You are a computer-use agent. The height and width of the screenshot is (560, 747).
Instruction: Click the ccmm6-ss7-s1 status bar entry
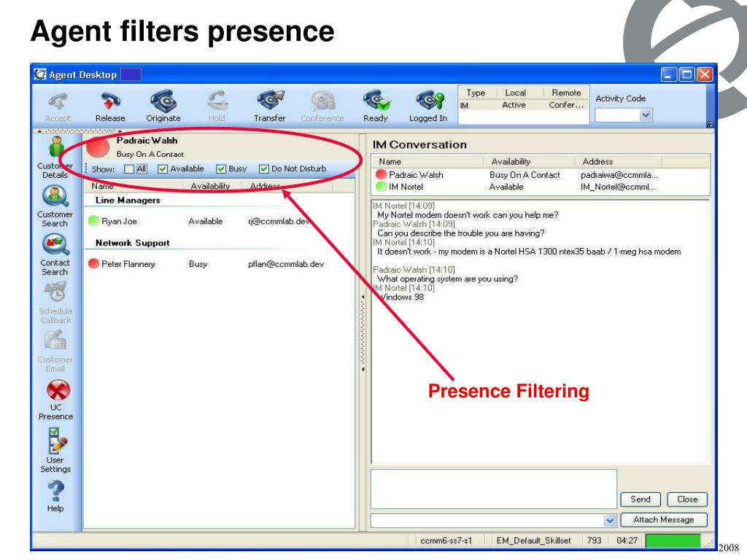pyautogui.click(x=446, y=540)
